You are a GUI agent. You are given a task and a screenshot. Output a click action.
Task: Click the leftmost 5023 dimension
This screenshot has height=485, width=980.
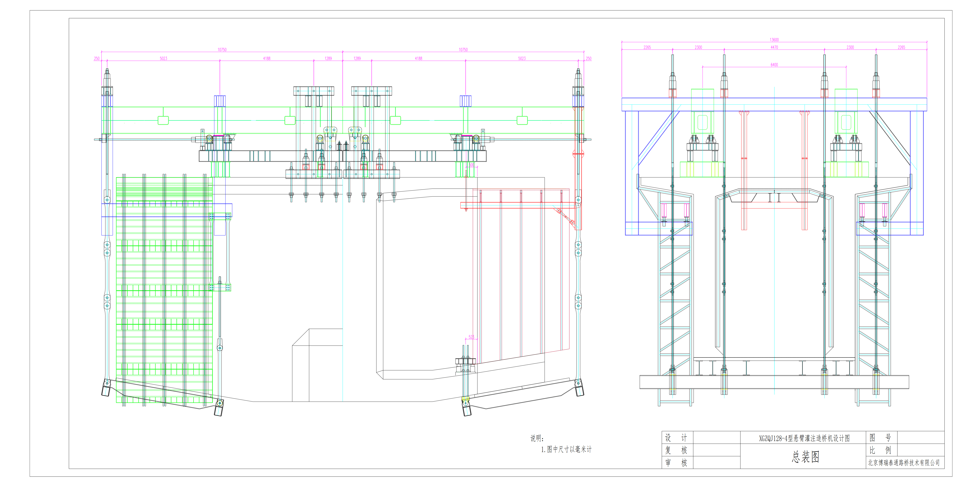click(x=164, y=58)
